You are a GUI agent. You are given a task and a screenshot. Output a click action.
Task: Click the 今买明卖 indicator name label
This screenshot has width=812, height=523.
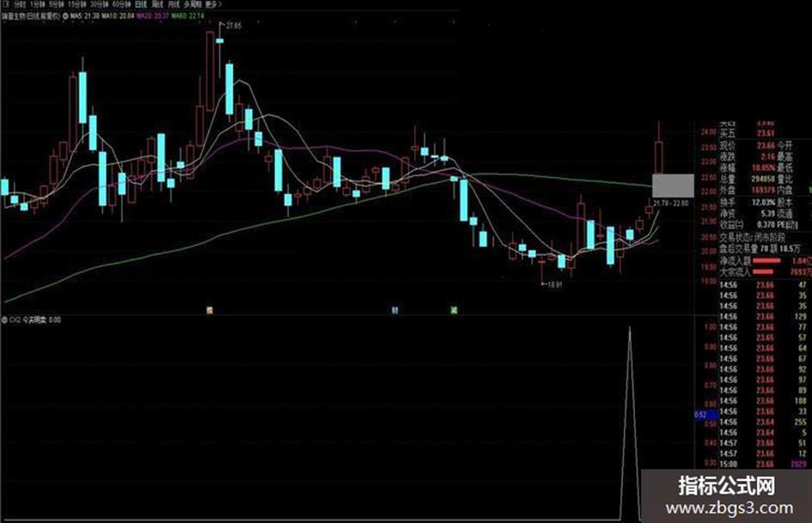point(34,320)
